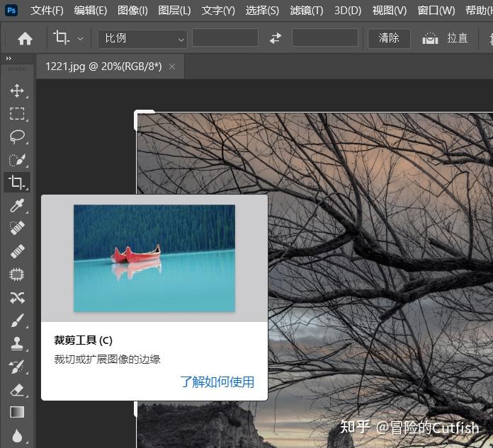Viewport: 493px width, 448px height.
Task: Select the Eyedropper tool
Action: click(x=17, y=206)
